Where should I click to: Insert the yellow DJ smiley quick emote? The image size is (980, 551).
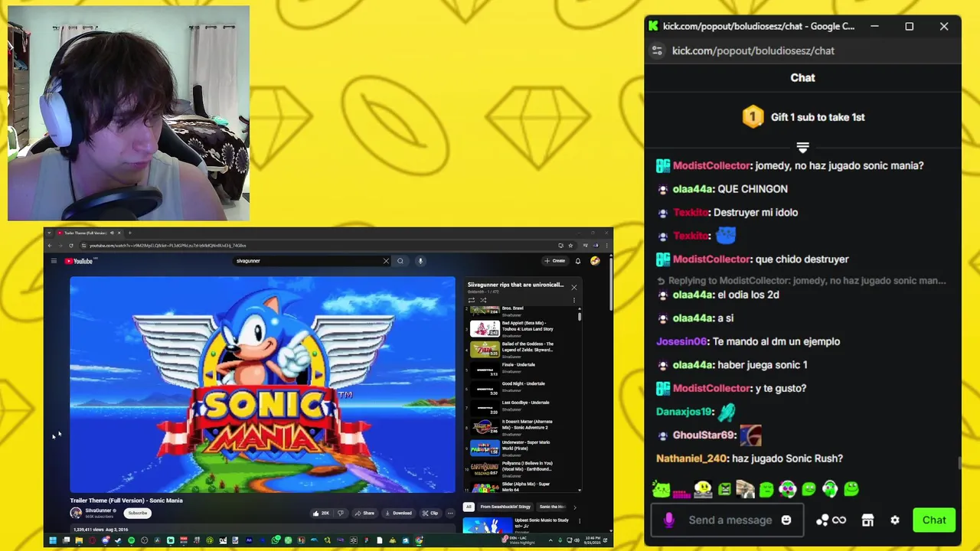[703, 488]
